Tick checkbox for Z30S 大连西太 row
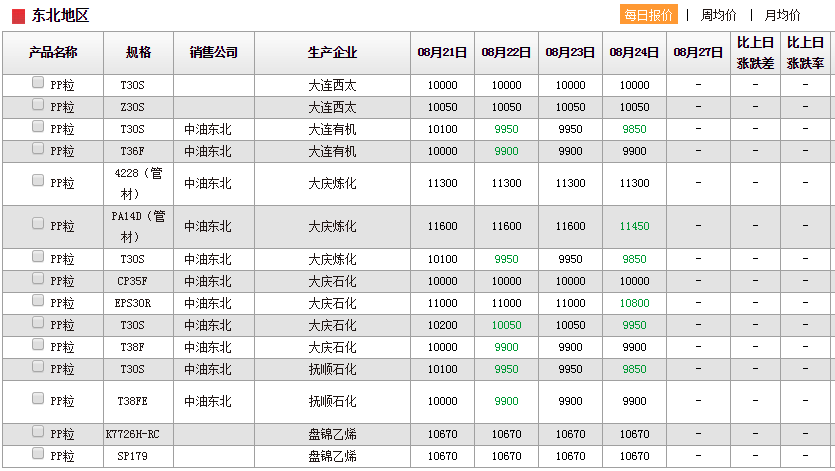Image resolution: width=835 pixels, height=471 pixels. [x=38, y=104]
